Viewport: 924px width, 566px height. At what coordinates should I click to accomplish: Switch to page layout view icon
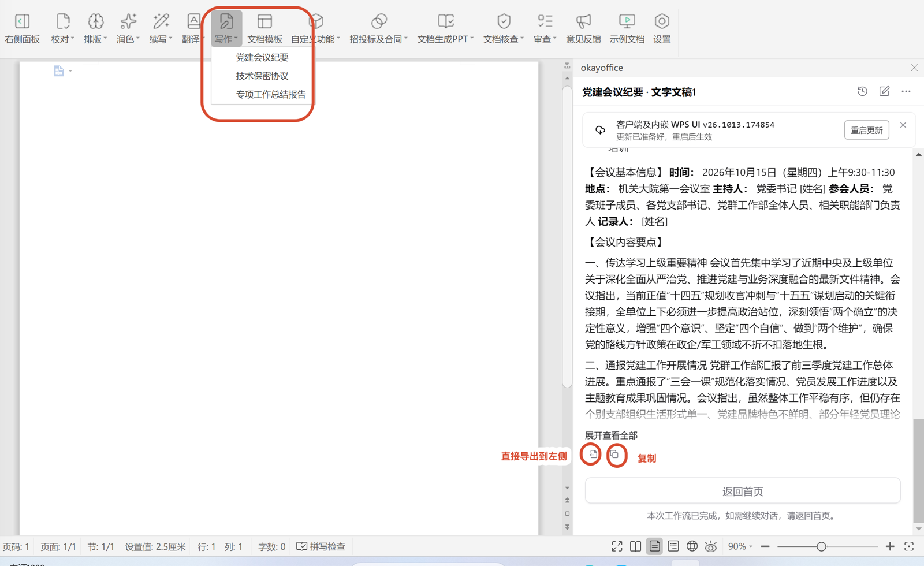[654, 546]
